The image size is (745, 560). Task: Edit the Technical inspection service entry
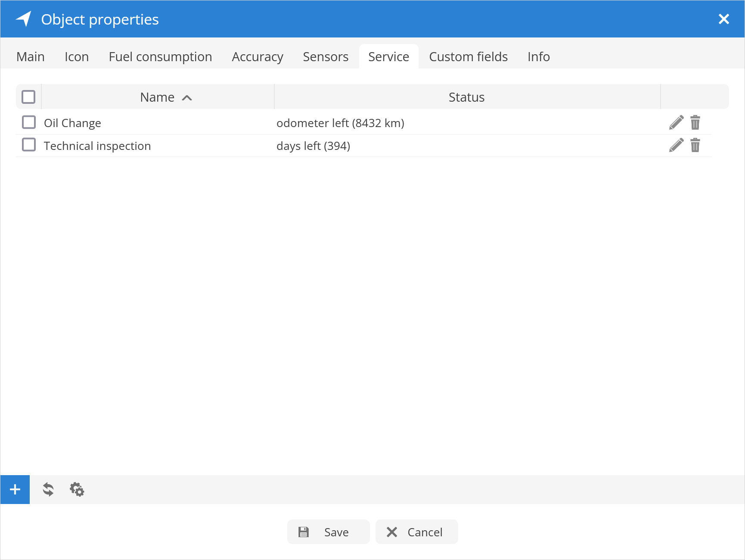coord(676,146)
